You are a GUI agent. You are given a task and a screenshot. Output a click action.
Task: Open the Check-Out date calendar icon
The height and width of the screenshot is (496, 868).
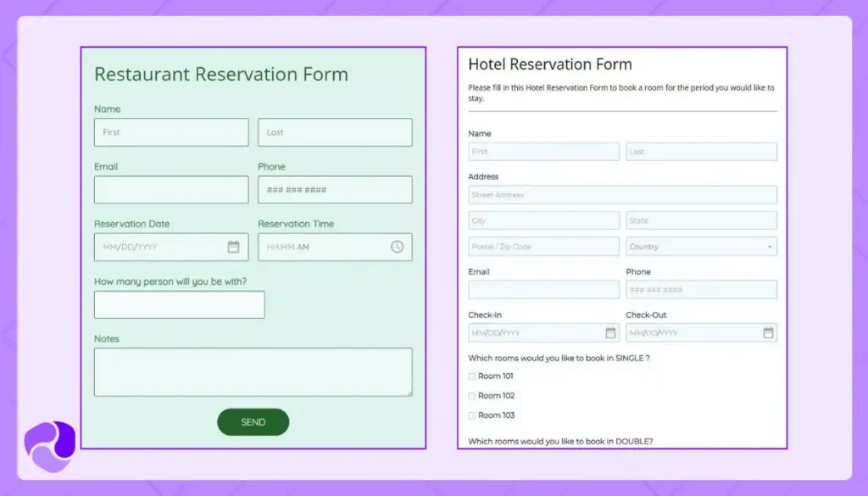point(768,332)
